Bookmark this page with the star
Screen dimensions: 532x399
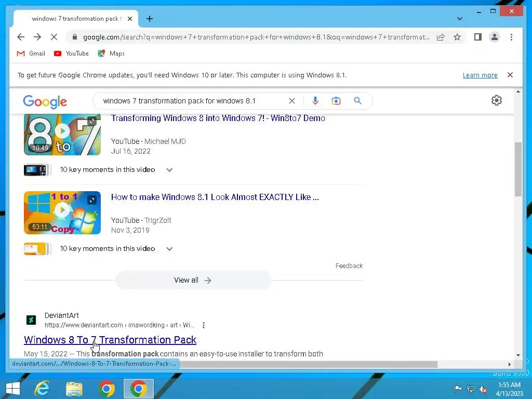457,37
